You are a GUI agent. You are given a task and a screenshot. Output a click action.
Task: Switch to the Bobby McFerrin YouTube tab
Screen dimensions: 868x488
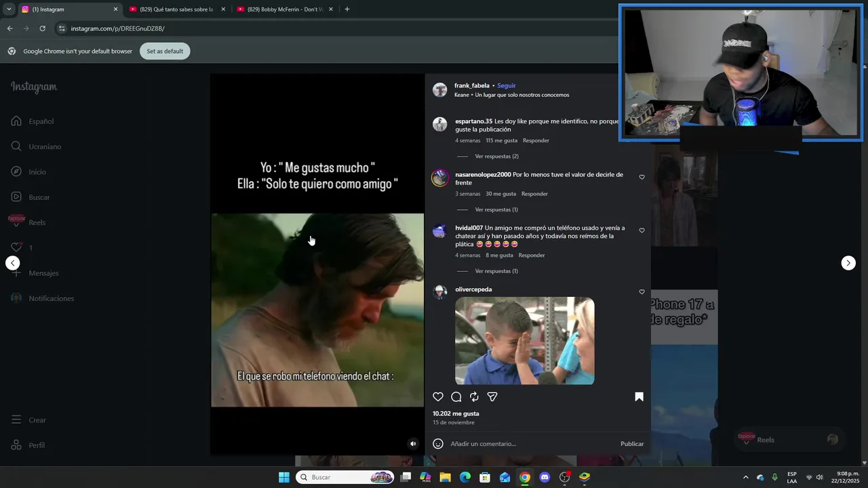(x=284, y=9)
